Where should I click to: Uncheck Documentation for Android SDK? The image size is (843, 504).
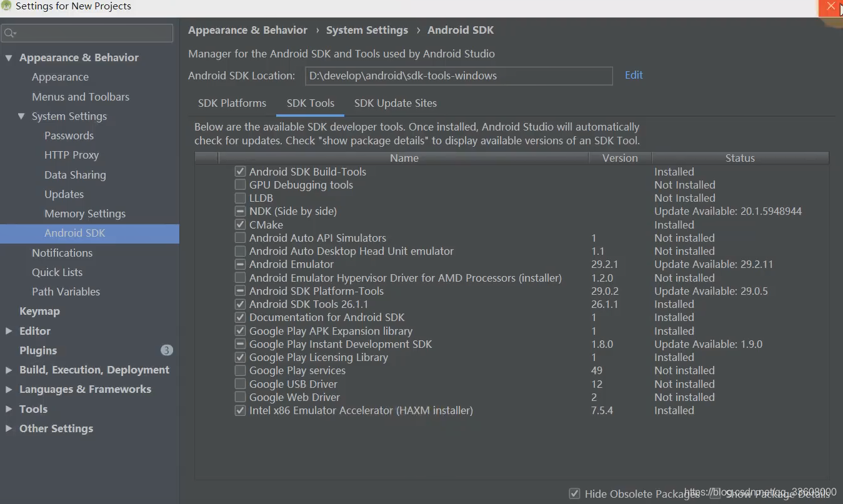coord(240,318)
